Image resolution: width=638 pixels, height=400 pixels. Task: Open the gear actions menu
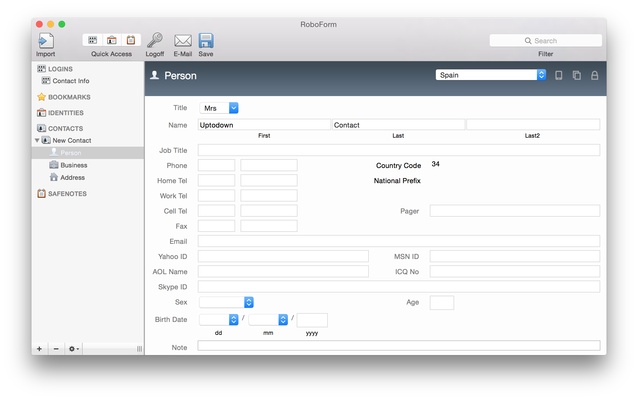coord(73,349)
